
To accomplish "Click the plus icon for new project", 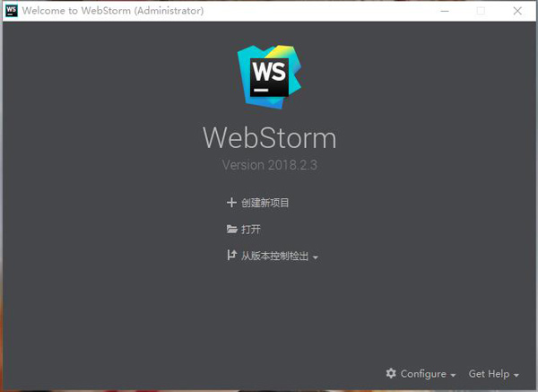I will [x=231, y=203].
